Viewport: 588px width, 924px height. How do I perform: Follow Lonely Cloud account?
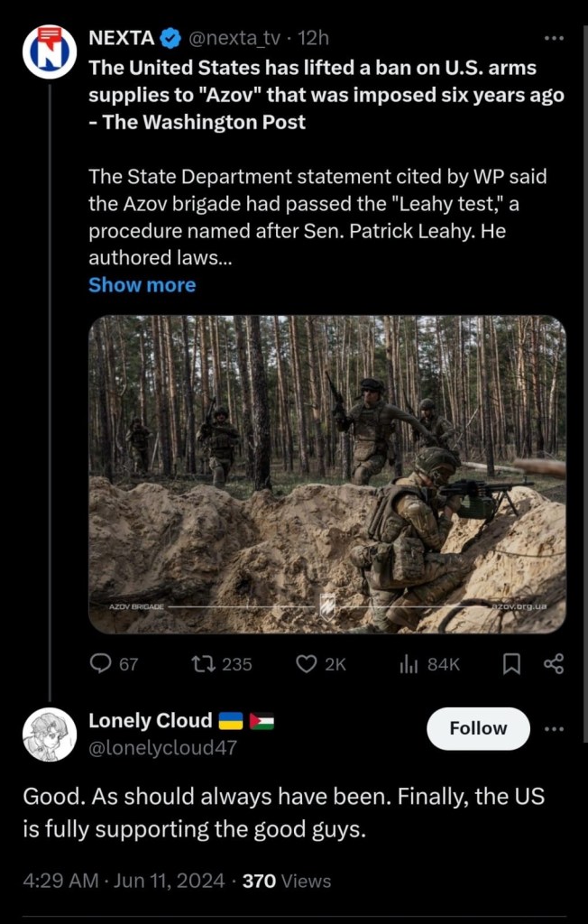(x=478, y=728)
